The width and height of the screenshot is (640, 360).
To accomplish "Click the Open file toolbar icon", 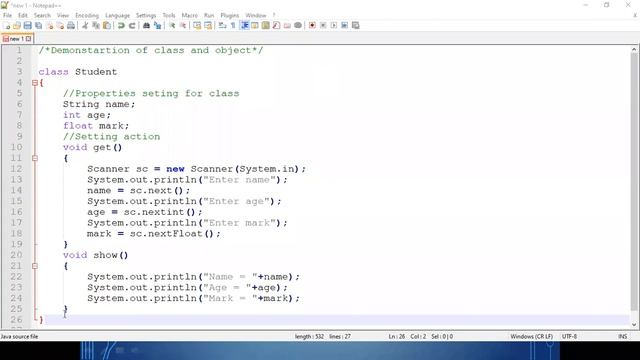I will [x=17, y=25].
